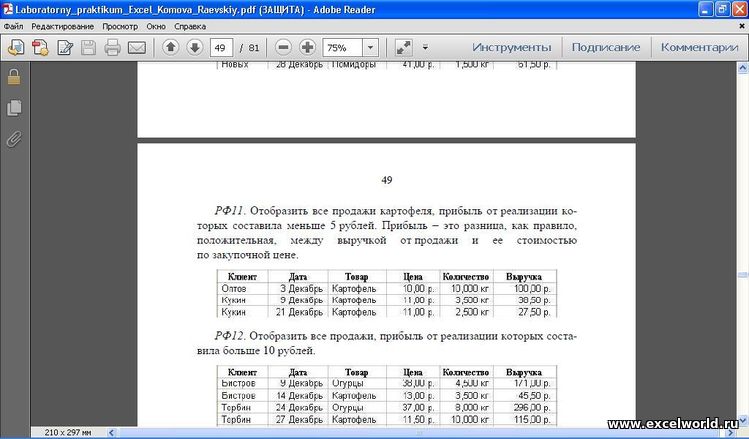Screen dimensions: 749x439
Task: Close the document with menu bar X
Action: coord(742,26)
